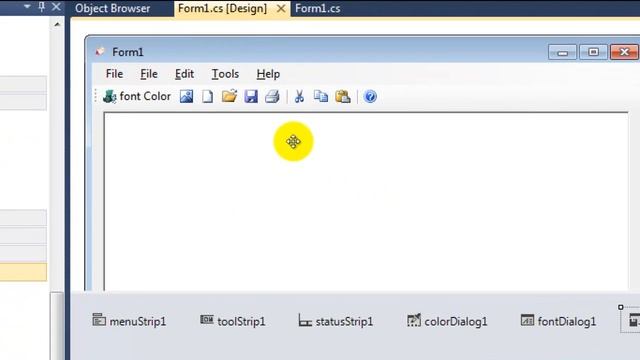Screen dimensions: 640x360
Task: Select statusStrip1 in component tray
Action: [x=336, y=321]
